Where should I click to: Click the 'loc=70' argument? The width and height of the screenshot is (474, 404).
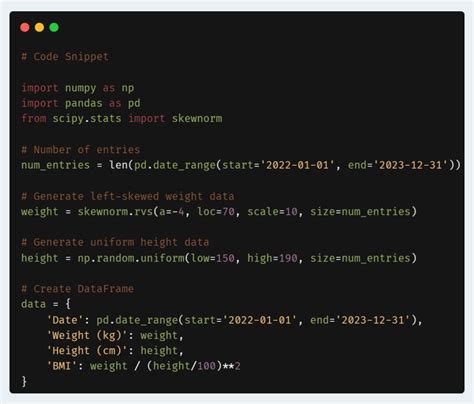(216, 211)
